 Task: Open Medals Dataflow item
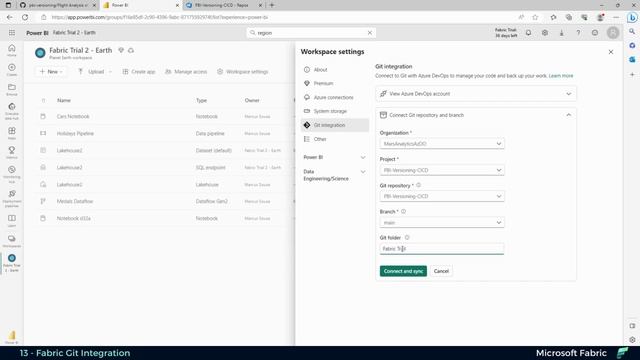pos(75,201)
